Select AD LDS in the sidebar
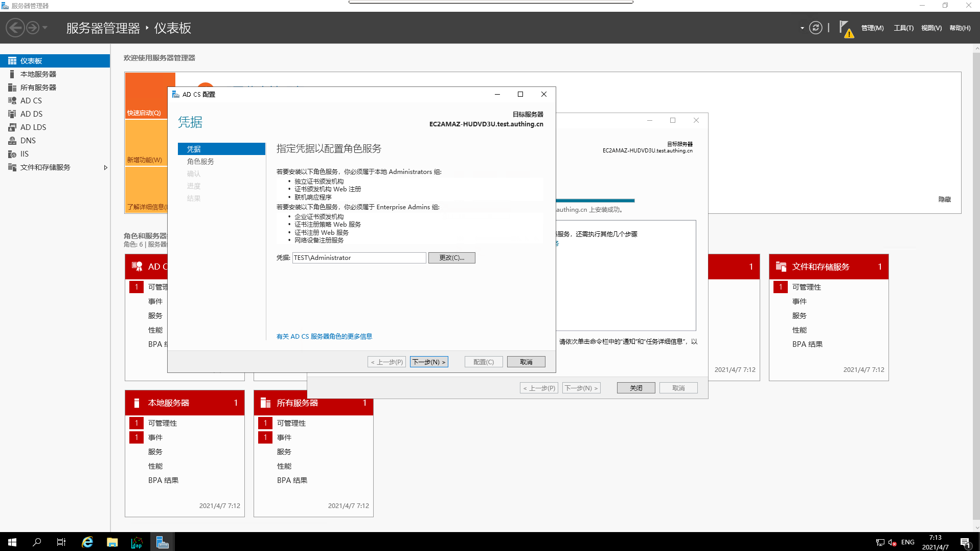 (x=33, y=127)
